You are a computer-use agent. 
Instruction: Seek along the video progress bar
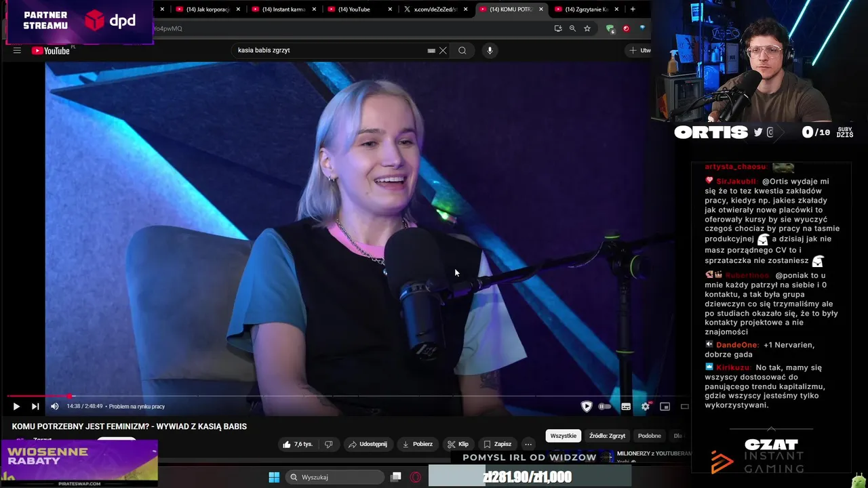coord(349,396)
